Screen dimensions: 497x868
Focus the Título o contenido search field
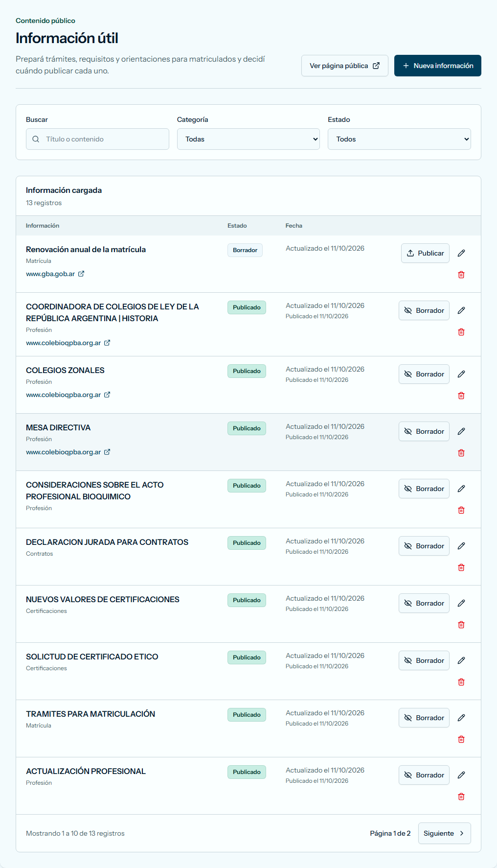pos(97,139)
